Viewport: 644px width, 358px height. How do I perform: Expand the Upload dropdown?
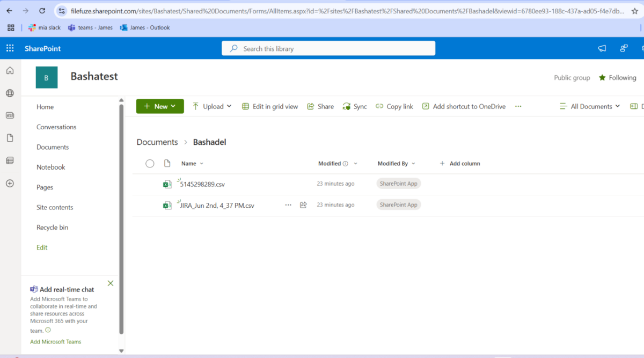(230, 106)
